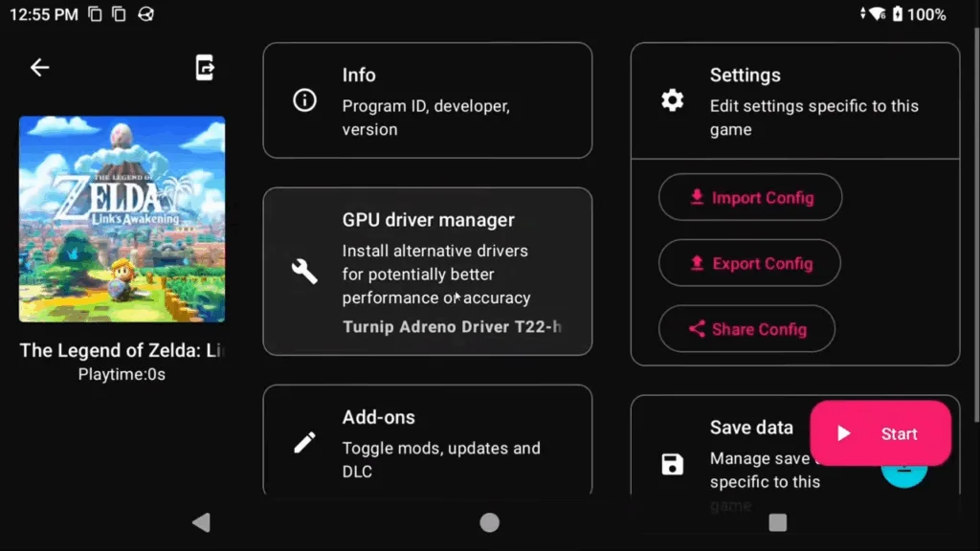Open the Settings gear icon

click(x=673, y=99)
